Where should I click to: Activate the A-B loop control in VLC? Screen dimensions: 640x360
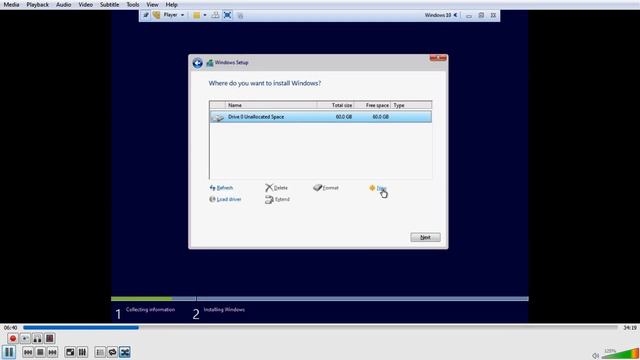click(37, 338)
